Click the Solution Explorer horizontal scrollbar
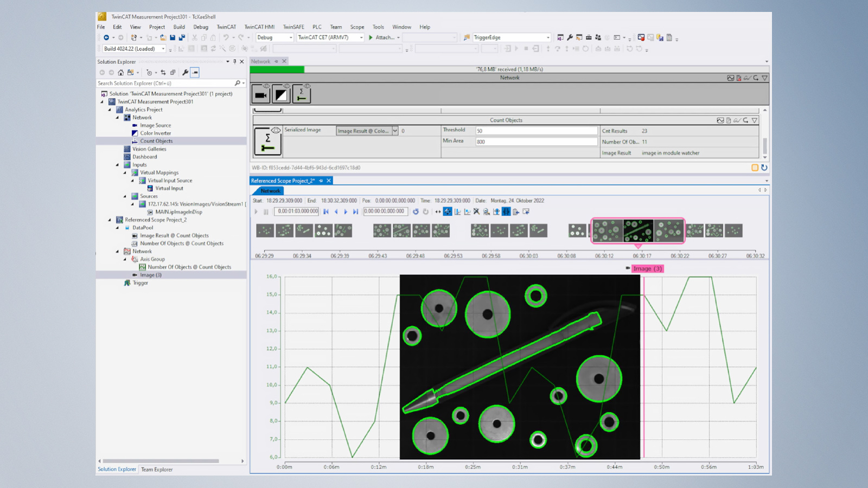The height and width of the screenshot is (488, 868). tap(161, 461)
